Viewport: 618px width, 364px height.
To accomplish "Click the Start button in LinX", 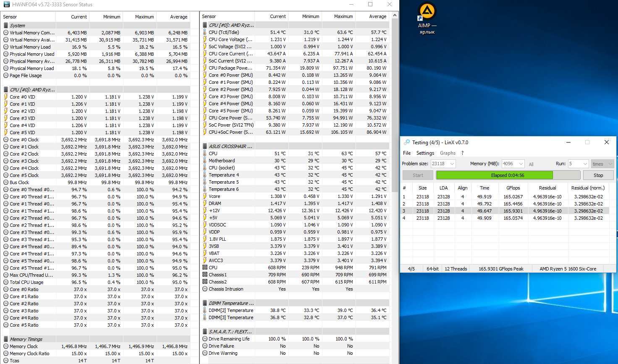I will click(418, 175).
